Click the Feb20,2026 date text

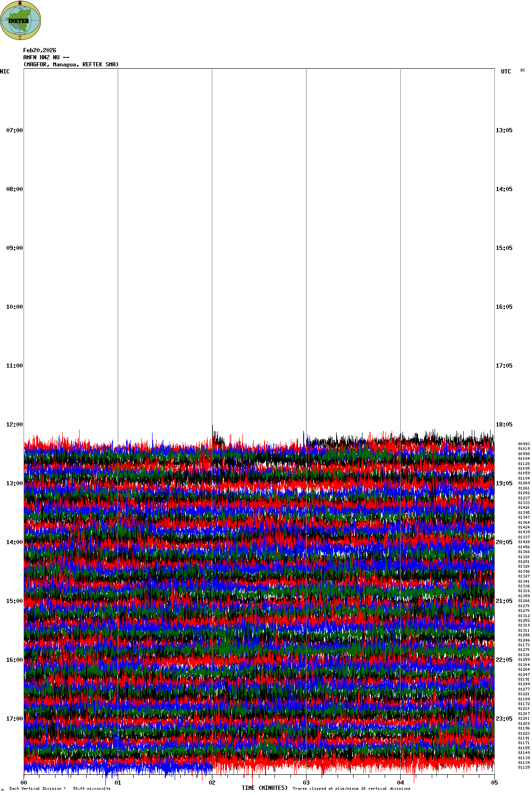40,50
